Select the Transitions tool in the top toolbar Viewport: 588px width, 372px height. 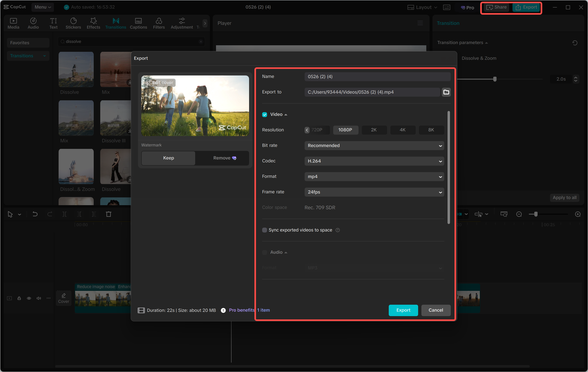click(116, 23)
